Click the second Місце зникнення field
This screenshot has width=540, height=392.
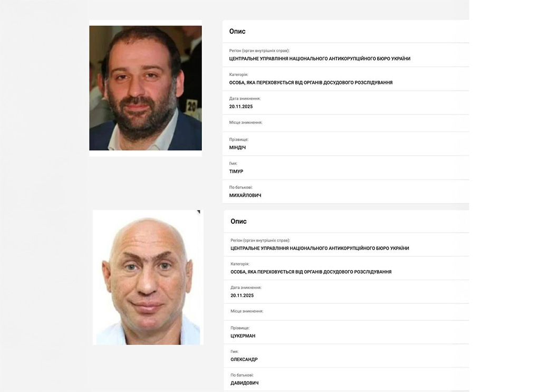[x=346, y=312]
